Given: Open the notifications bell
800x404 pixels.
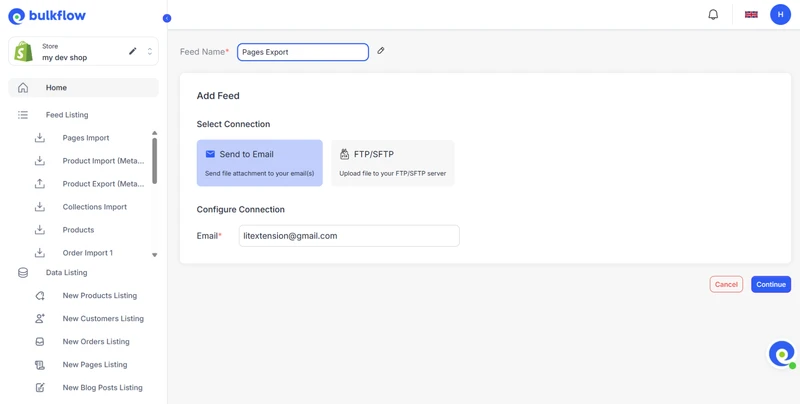Looking at the screenshot, I should (713, 14).
